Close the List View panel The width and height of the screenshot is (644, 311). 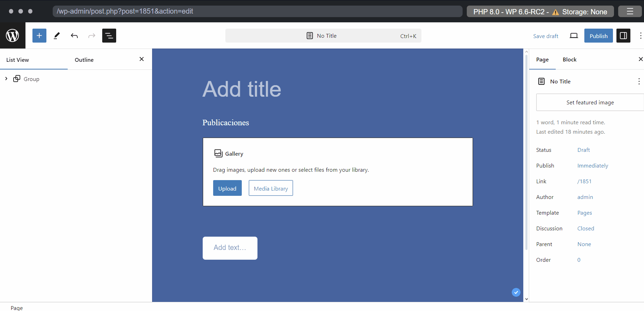pos(142,59)
